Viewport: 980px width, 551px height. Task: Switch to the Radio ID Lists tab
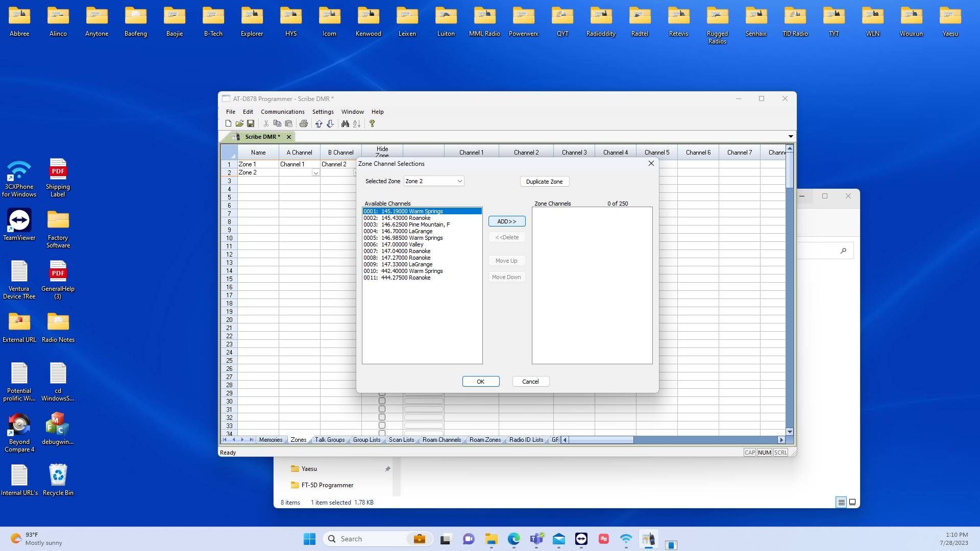[x=526, y=440]
